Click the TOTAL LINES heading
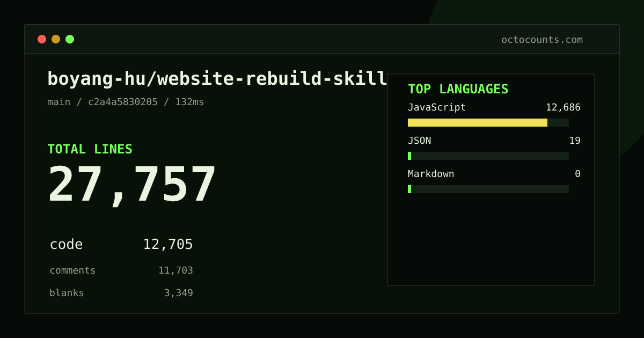Screen dimensions: 644x338 (x=90, y=149)
